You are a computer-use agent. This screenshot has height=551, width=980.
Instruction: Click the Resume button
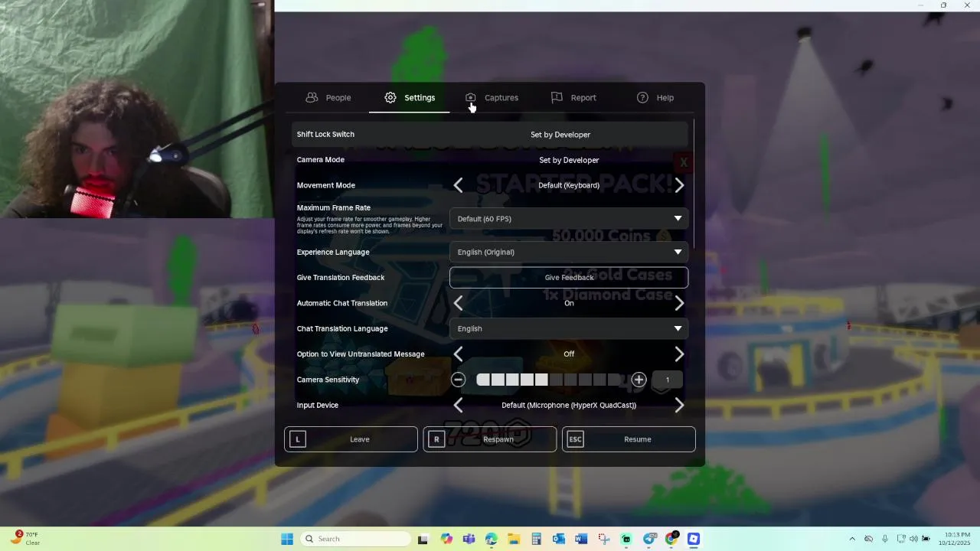click(629, 439)
